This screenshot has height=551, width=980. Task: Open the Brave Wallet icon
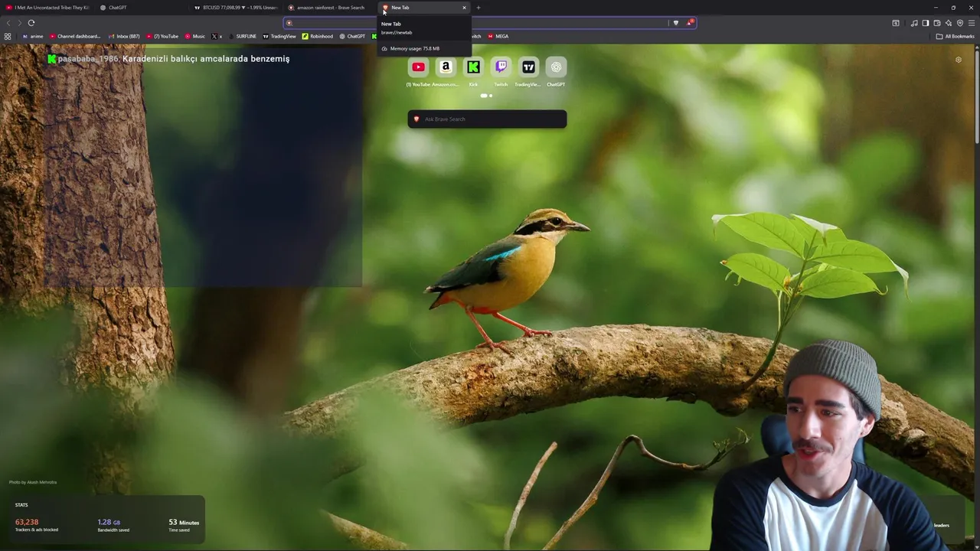[x=937, y=23]
